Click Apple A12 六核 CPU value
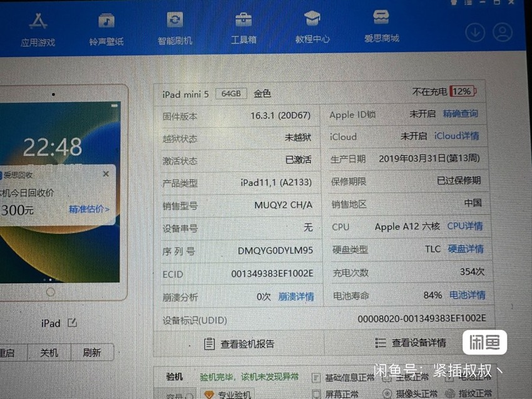This screenshot has height=399, width=532. tap(407, 226)
